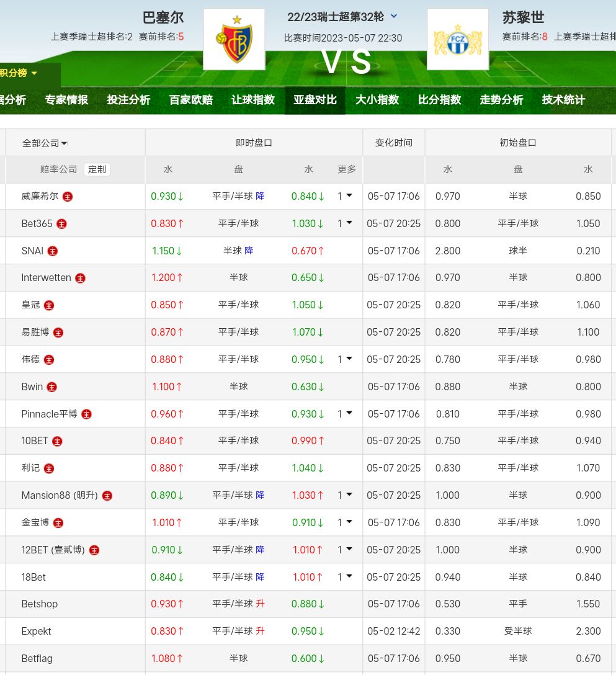Expand more odds for 金宝博 row
Screen dimensions: 616x675
tap(345, 522)
